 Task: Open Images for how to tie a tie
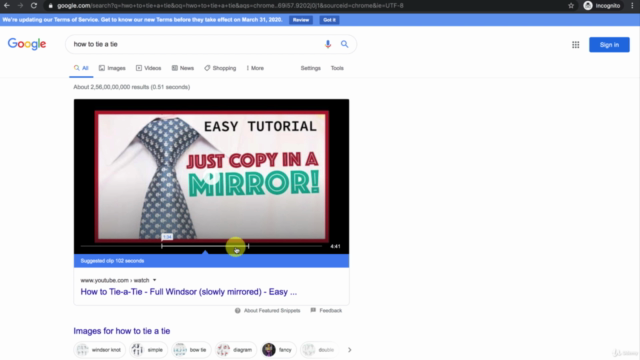pyautogui.click(x=122, y=331)
